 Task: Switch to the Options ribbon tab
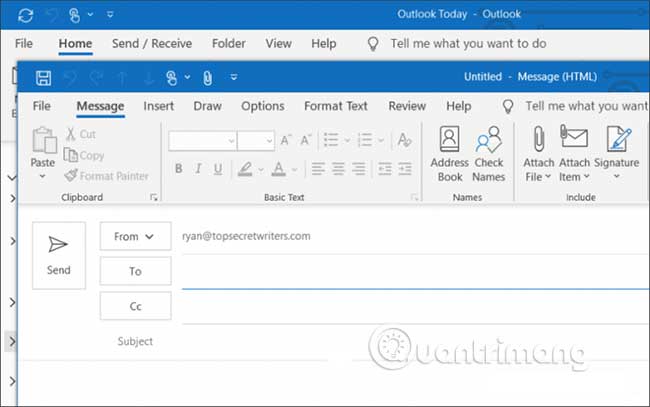262,106
